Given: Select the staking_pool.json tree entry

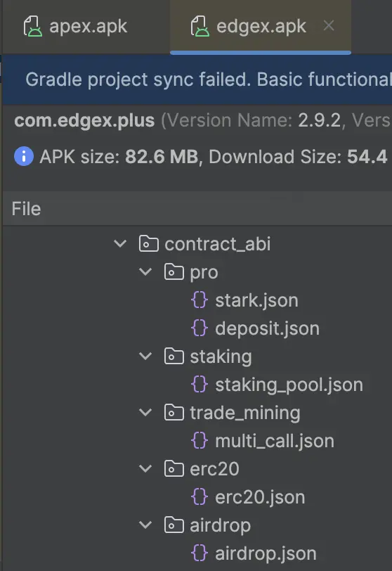Looking at the screenshot, I should point(277,385).
